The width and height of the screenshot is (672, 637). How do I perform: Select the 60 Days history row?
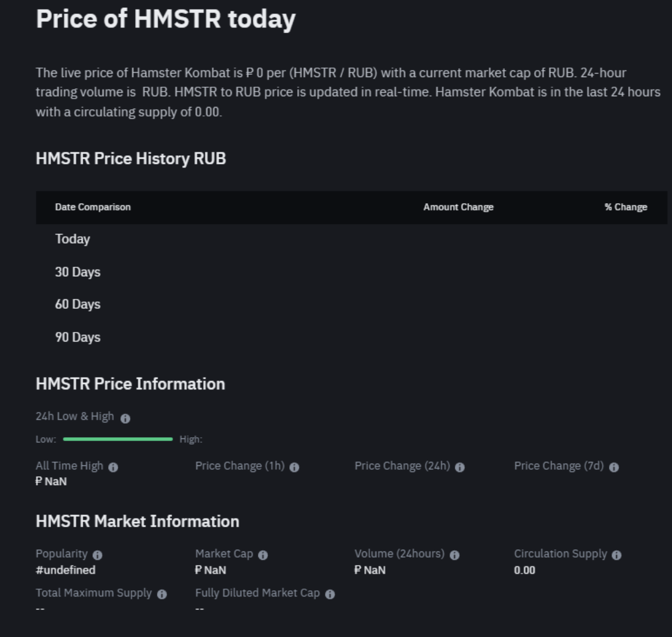click(x=78, y=304)
